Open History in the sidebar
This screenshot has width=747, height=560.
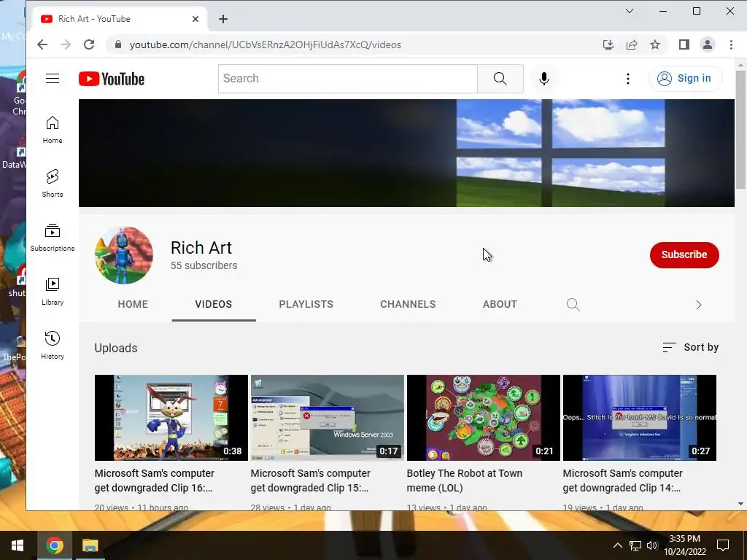click(x=53, y=345)
